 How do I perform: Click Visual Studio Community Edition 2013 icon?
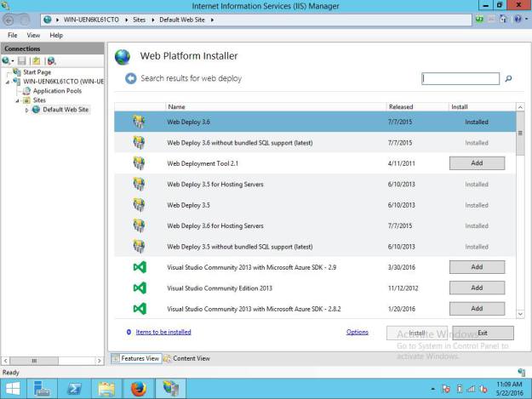point(140,288)
